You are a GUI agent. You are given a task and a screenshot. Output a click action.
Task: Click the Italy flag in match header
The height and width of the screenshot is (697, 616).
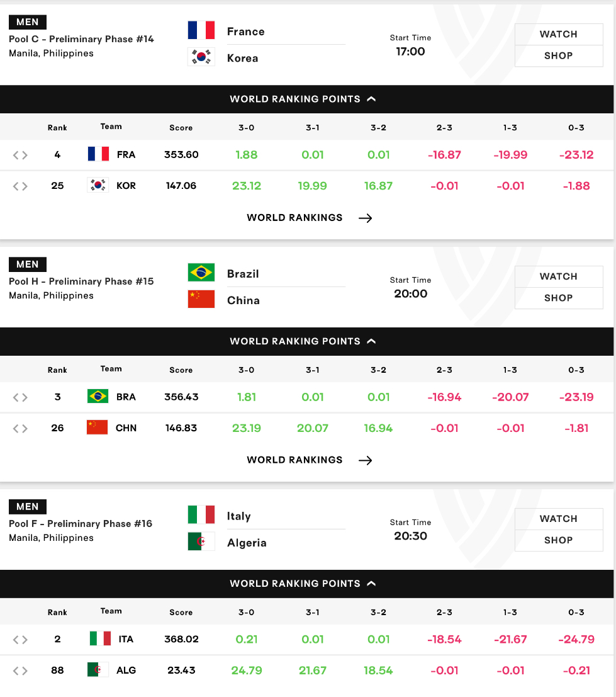201,515
